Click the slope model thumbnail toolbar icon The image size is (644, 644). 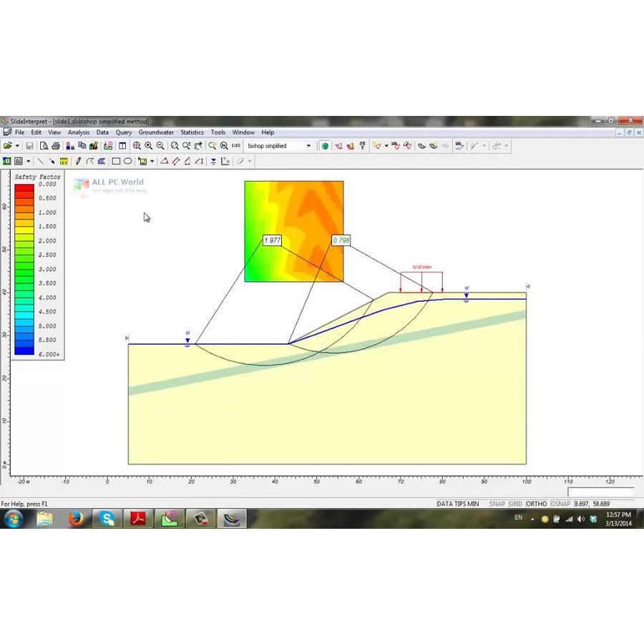(108, 146)
